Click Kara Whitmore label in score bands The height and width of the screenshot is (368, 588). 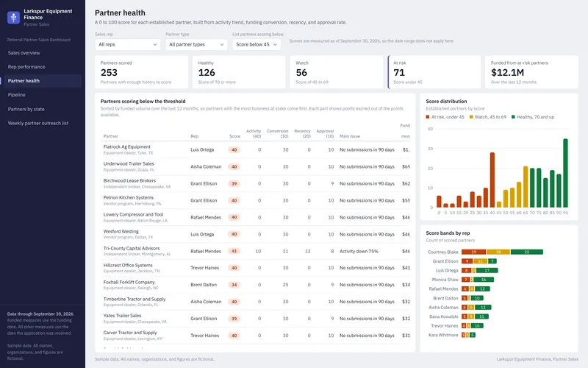point(443,335)
